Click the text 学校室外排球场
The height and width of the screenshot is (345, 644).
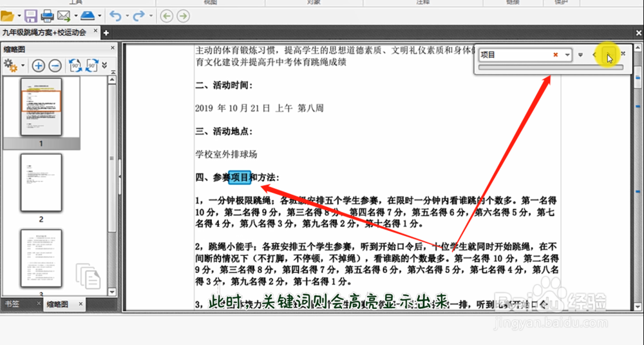(226, 155)
